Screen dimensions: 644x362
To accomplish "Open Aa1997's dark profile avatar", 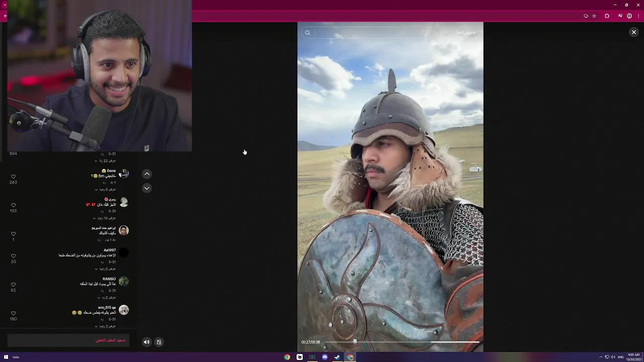I will [124, 253].
